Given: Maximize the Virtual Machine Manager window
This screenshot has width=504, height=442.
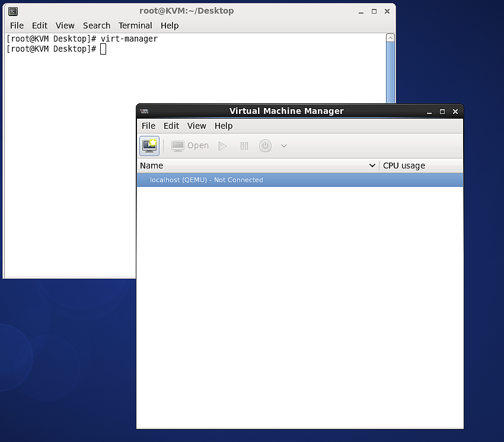Looking at the screenshot, I should pos(442,111).
